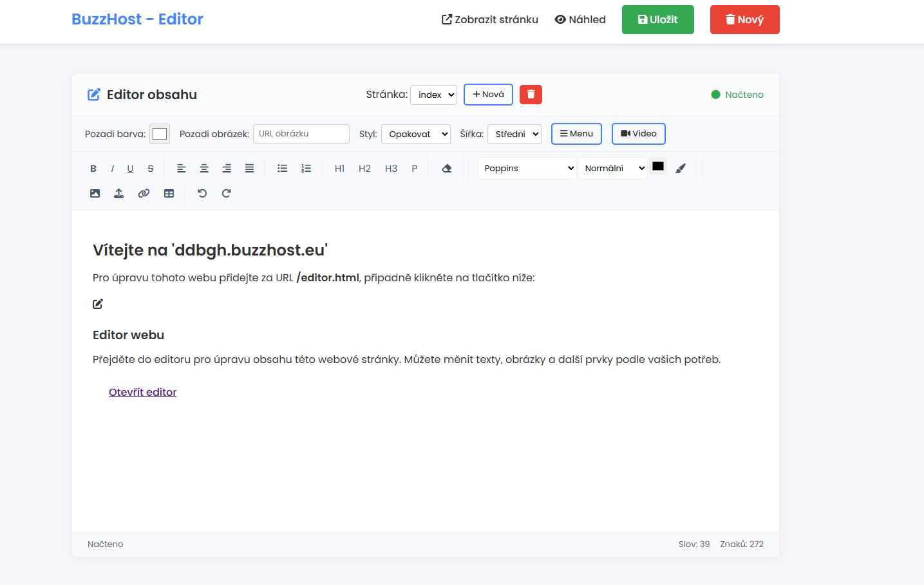924x585 pixels.
Task: Toggle italic formatting
Action: tap(112, 169)
